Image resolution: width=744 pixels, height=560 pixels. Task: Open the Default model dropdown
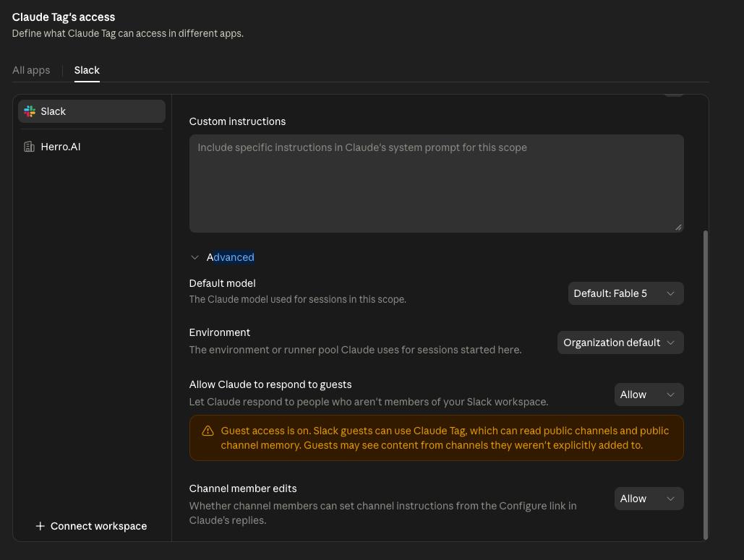click(626, 293)
